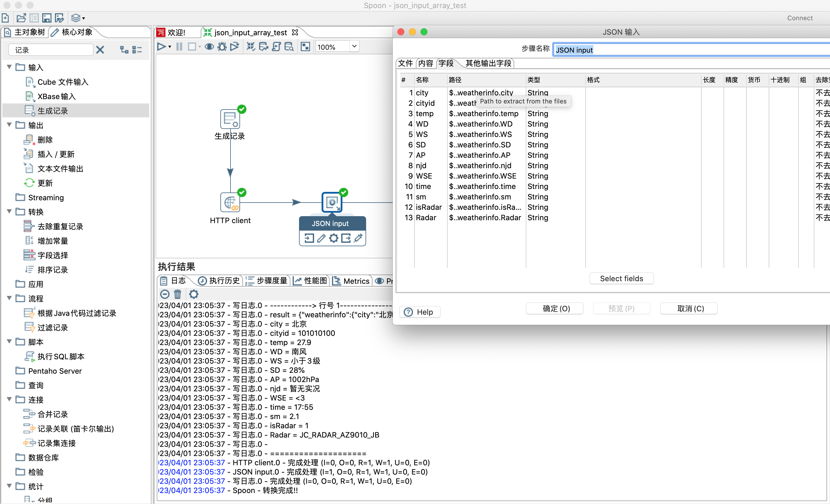Open log settings gear icon
This screenshot has width=830, height=504.
click(194, 294)
